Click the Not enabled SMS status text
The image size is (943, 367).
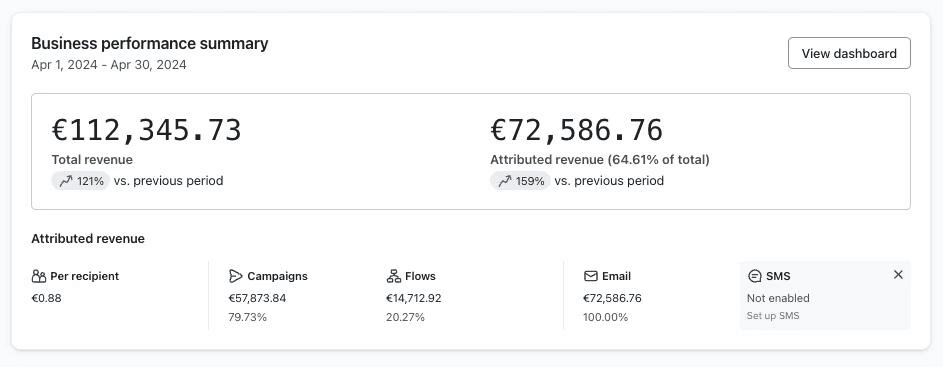tap(778, 298)
